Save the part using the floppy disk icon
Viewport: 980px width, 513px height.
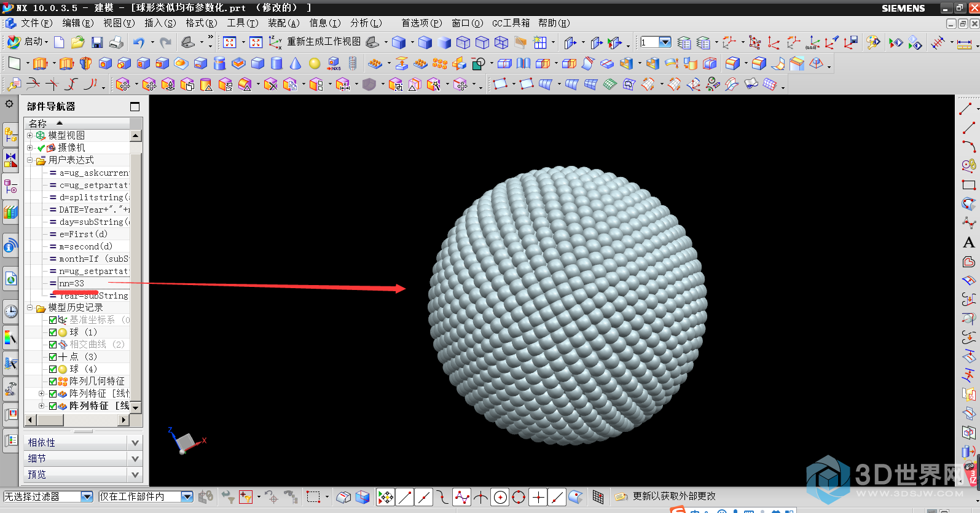coord(97,42)
